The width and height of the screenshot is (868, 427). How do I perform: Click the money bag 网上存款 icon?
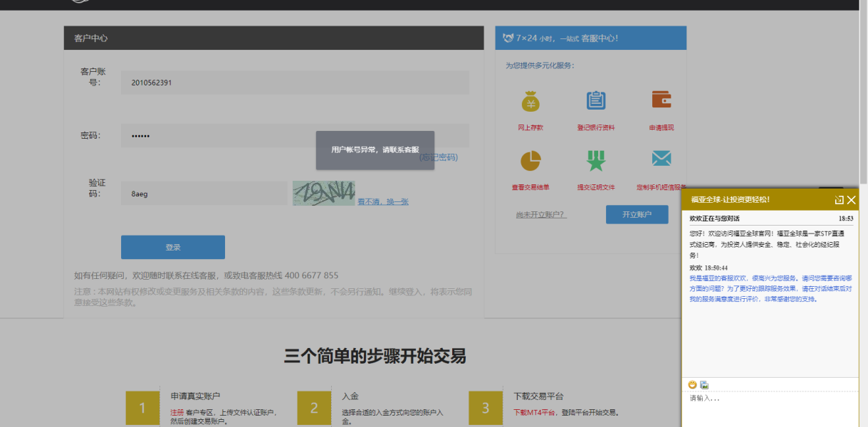click(x=530, y=102)
